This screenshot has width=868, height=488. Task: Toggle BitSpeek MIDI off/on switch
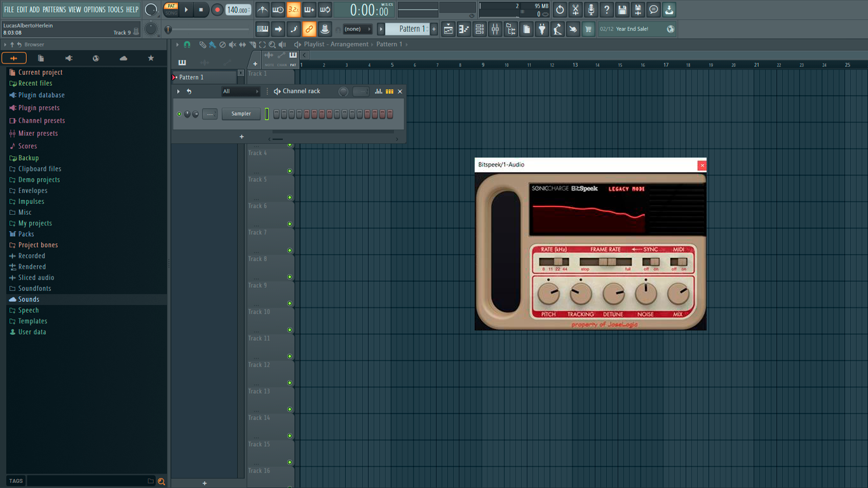point(679,262)
